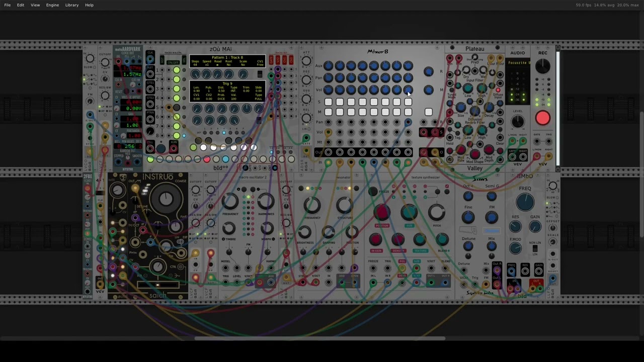Viewport: 644px width, 362px height.
Task: Open the Library menu
Action: [71, 5]
